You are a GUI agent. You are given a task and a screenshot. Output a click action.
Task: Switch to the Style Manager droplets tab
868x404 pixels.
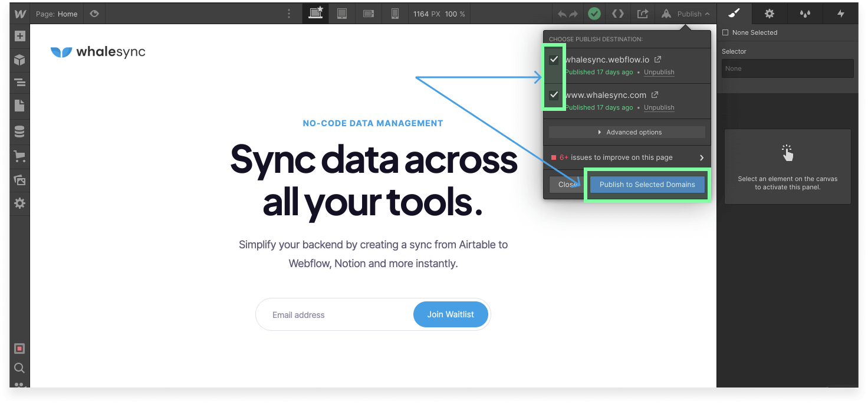point(805,14)
